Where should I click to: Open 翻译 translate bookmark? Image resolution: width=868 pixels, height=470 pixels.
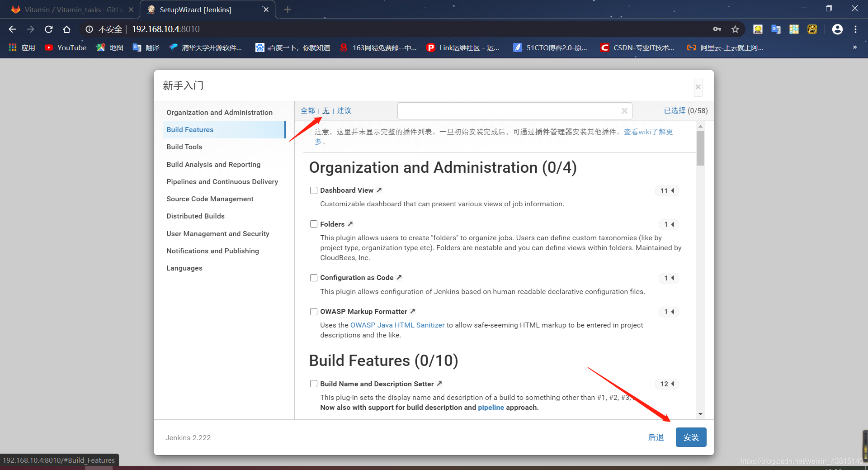pos(146,47)
